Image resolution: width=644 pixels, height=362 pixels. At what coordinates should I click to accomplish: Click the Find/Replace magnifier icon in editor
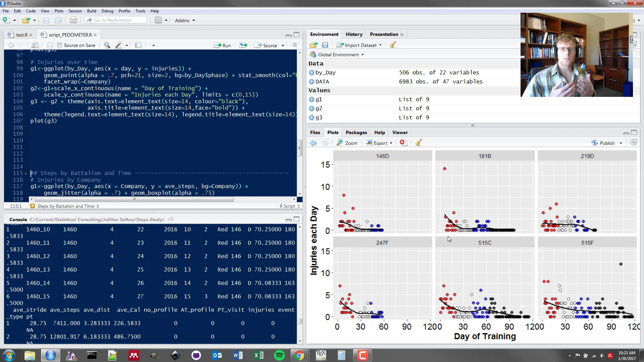[x=107, y=45]
